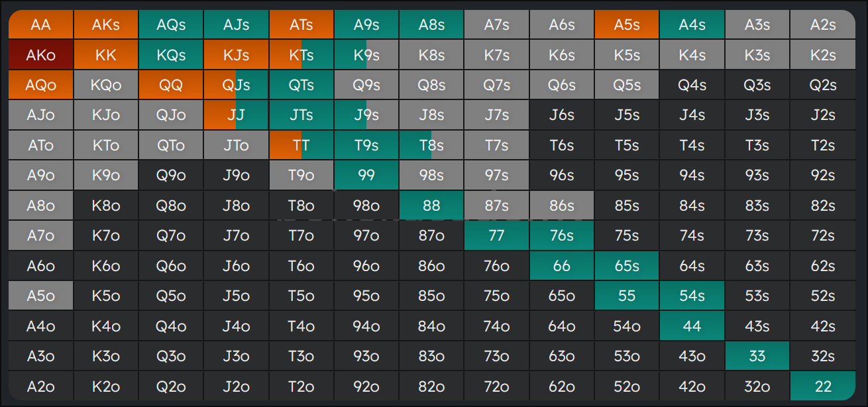
Task: Click the AA hand cell
Action: click(40, 25)
